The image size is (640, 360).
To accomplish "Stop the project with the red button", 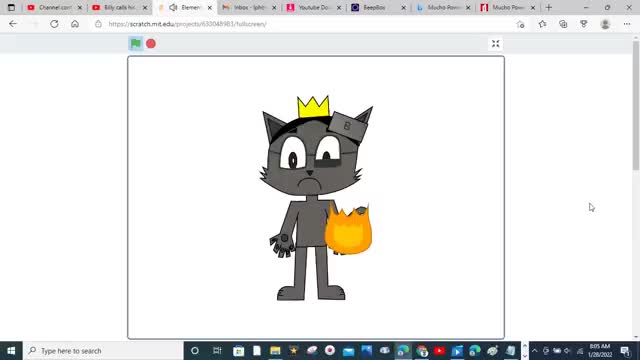I will (x=151, y=43).
